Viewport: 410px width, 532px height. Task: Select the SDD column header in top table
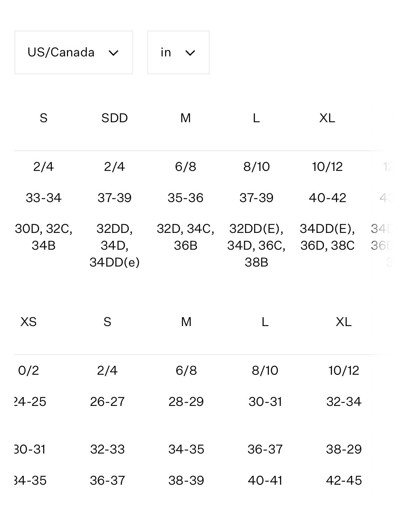click(115, 118)
